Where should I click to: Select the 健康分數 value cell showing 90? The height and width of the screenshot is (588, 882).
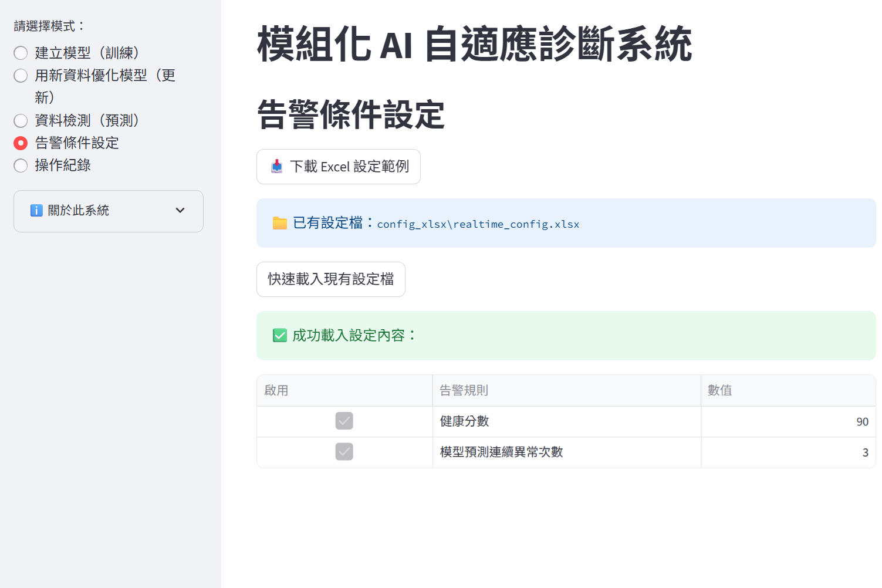(788, 421)
